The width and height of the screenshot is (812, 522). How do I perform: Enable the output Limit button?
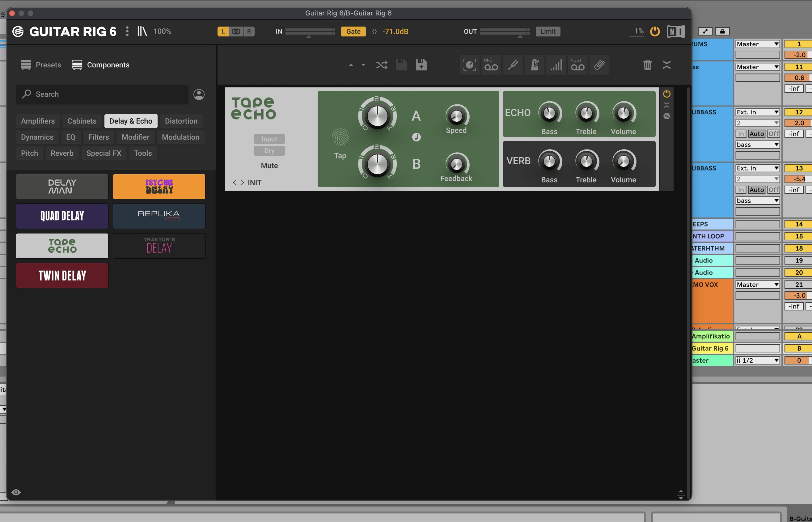click(x=548, y=32)
